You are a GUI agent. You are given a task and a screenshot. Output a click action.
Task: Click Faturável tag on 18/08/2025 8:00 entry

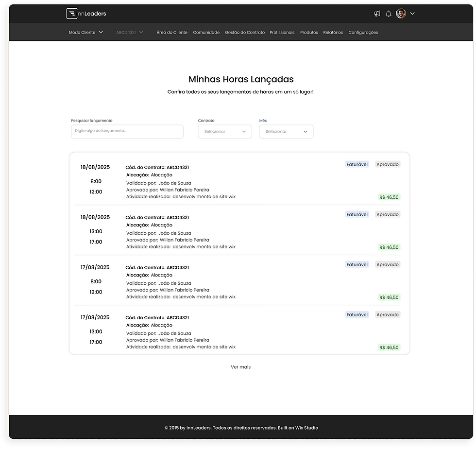(357, 164)
